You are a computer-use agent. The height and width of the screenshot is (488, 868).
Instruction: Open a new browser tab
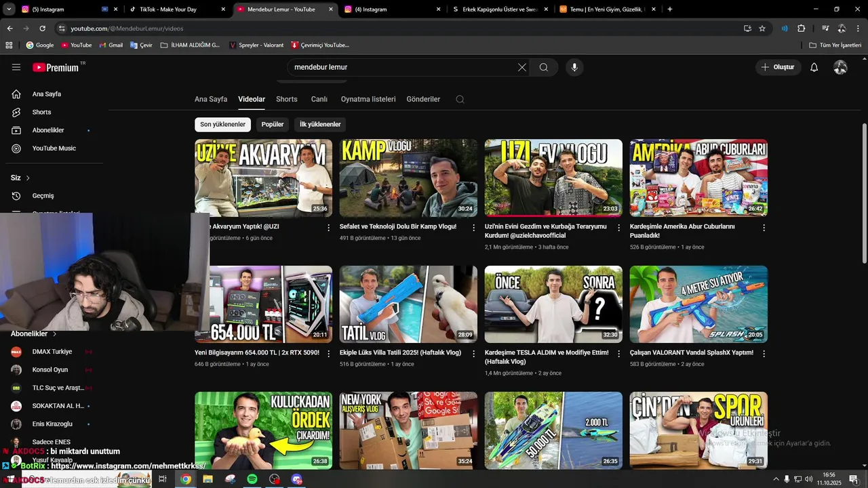click(x=670, y=9)
